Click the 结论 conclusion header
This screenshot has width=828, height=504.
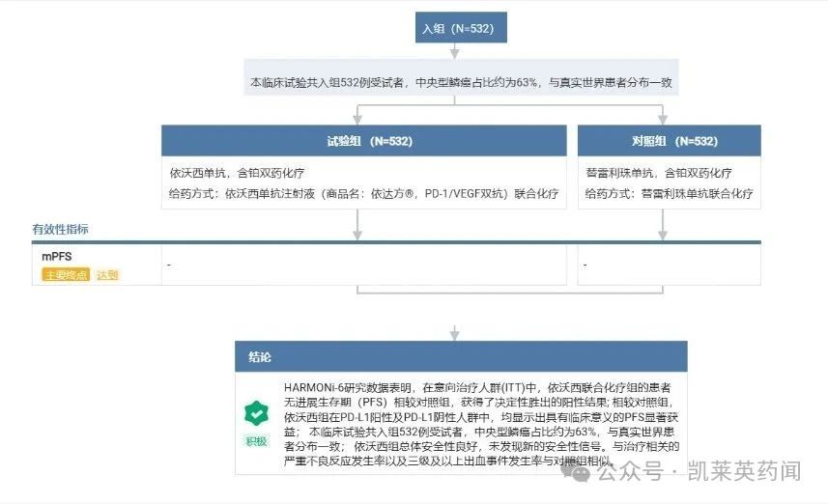tap(461, 356)
